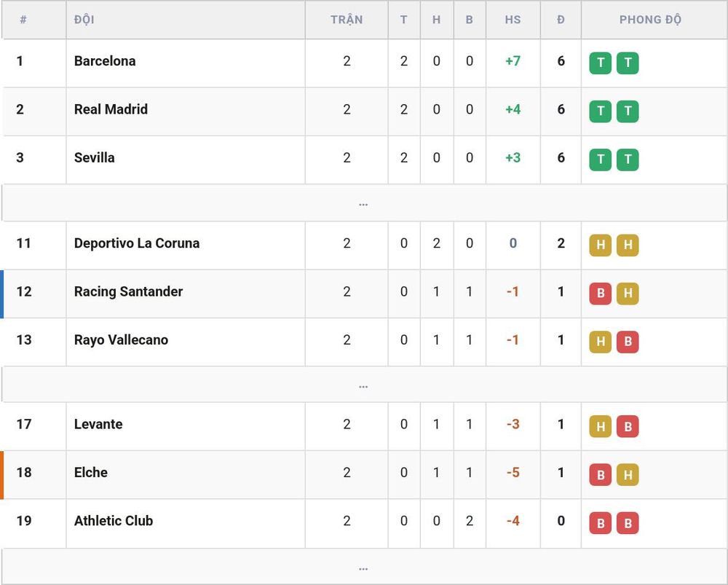Click Levante's yellow H form badge
Viewport: 728px width, 585px height.
[601, 426]
